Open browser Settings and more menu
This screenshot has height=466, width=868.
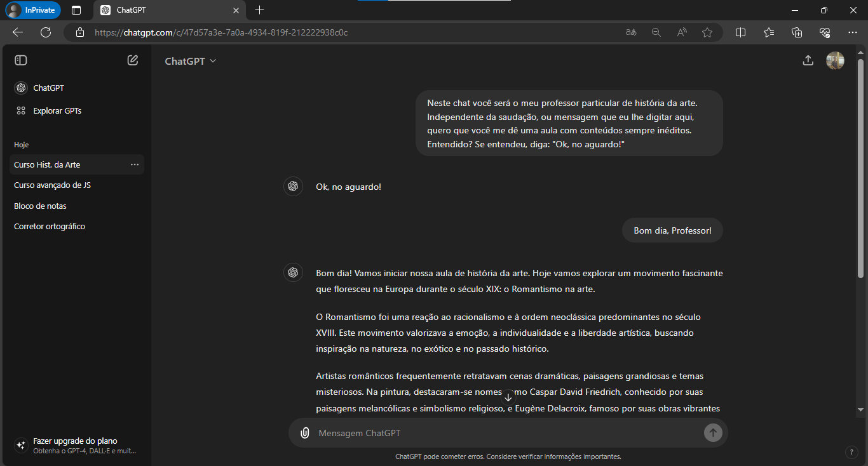[x=853, y=32]
